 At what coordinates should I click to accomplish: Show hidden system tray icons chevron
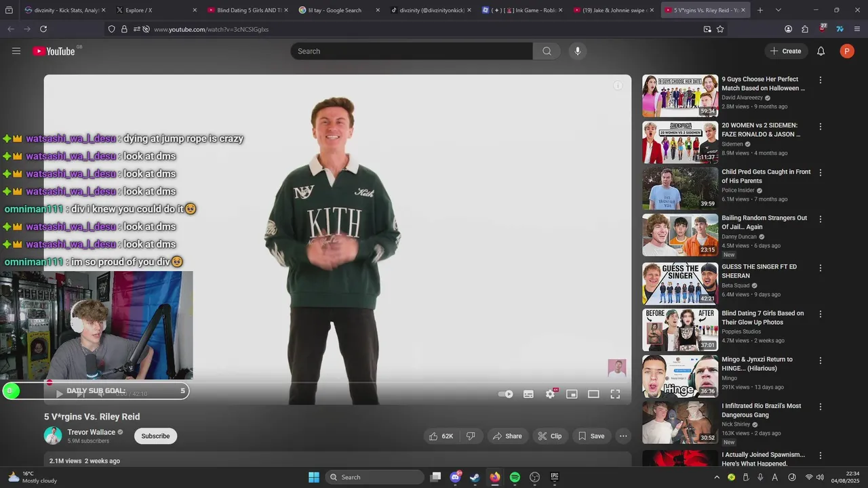(717, 477)
